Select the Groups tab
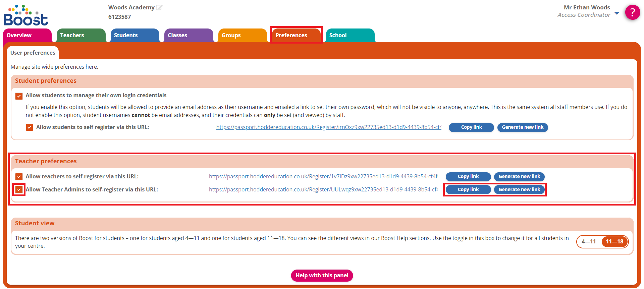The height and width of the screenshot is (289, 644). (x=241, y=35)
